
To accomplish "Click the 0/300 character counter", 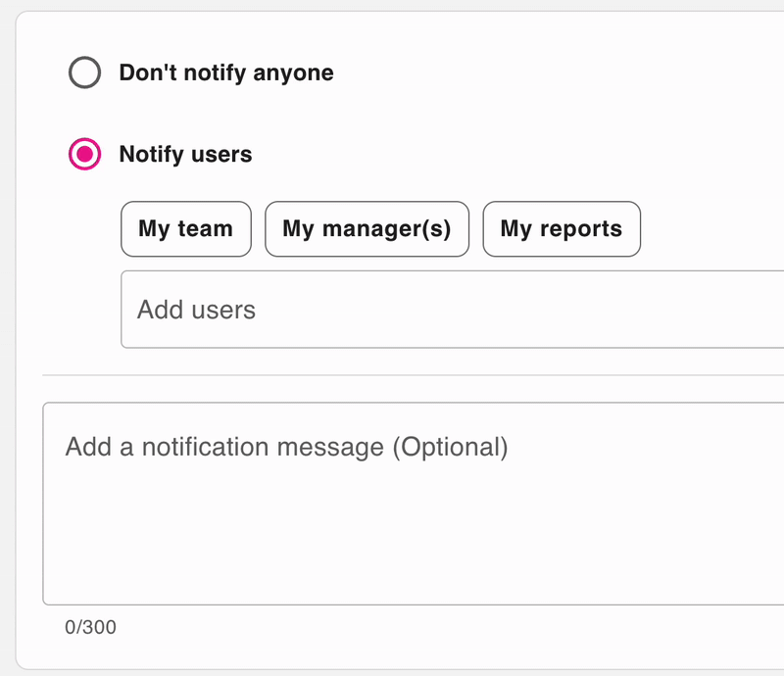I will (x=90, y=627).
